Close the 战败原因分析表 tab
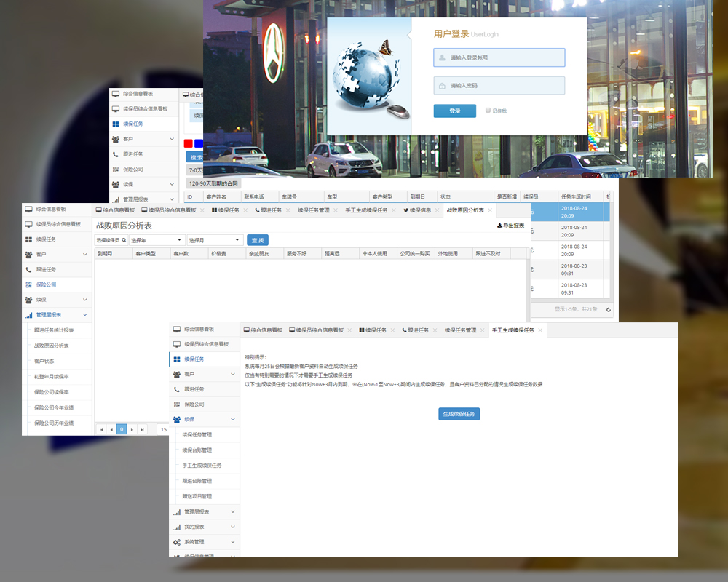 point(490,210)
